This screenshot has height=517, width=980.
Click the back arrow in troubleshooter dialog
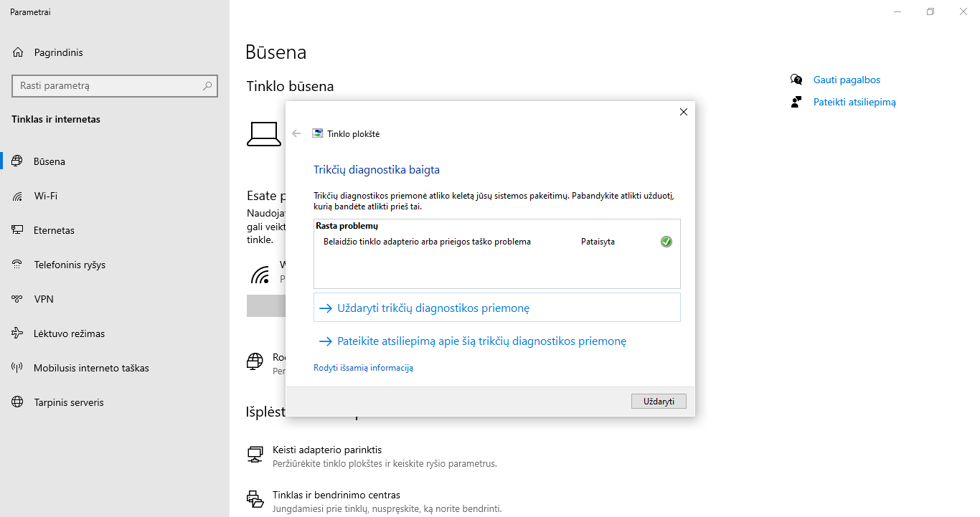[296, 133]
